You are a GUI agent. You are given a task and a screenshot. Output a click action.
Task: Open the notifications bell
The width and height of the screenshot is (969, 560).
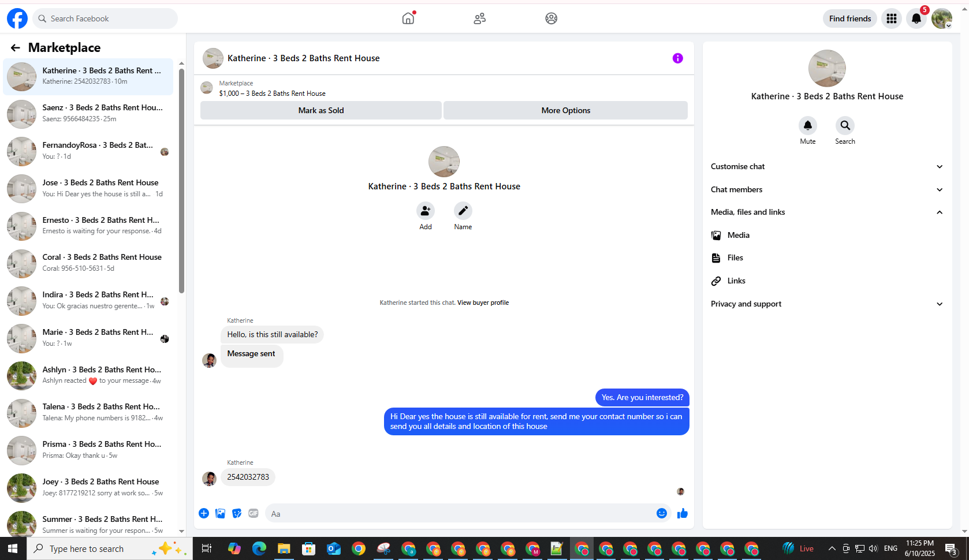[916, 18]
